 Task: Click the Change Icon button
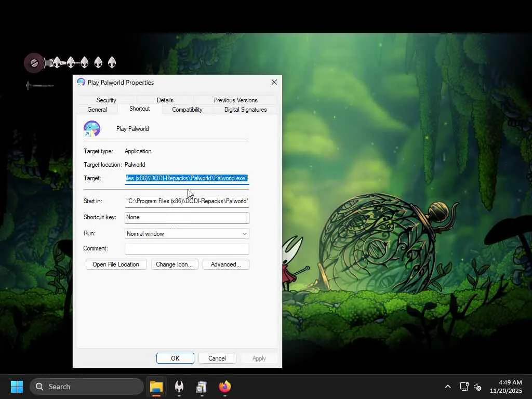[175, 264]
